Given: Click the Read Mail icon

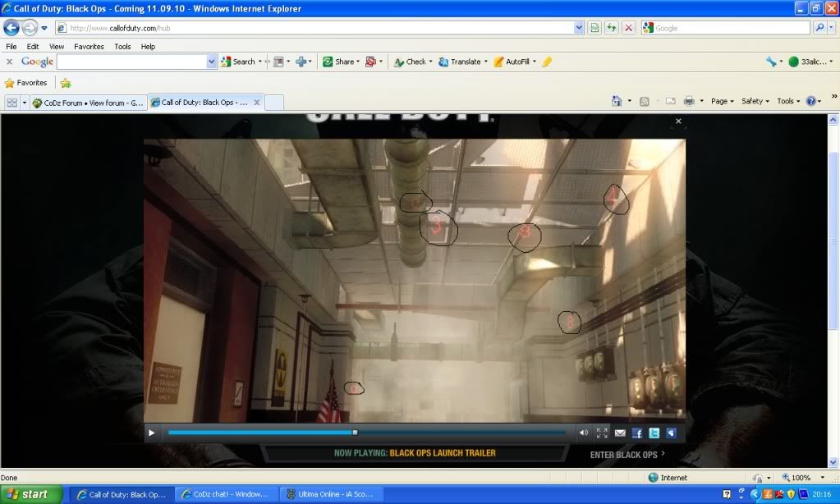Looking at the screenshot, I should 670,101.
